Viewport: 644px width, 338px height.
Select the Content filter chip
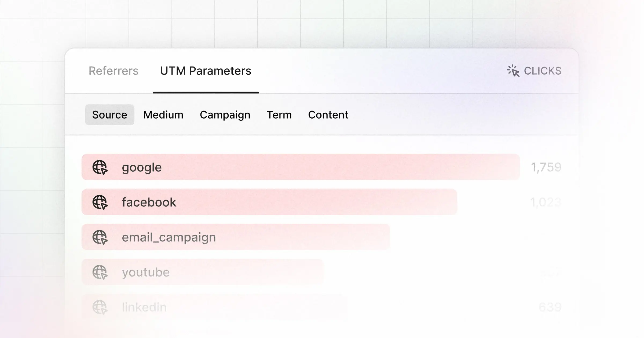[x=328, y=115]
